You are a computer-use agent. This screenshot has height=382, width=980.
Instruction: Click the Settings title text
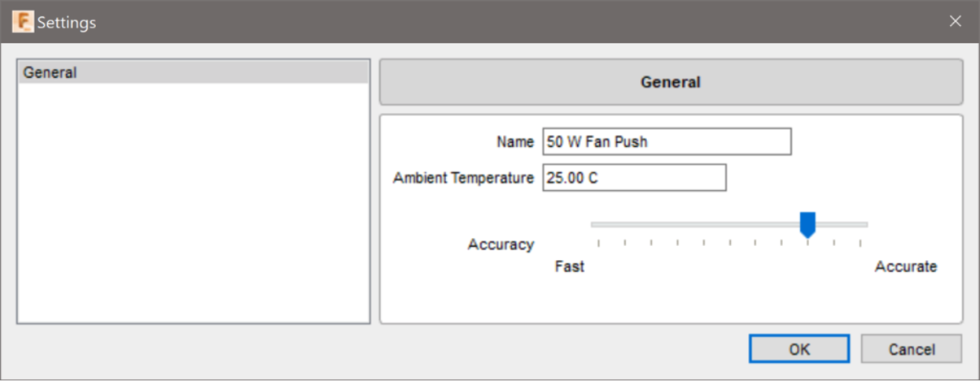(x=67, y=22)
